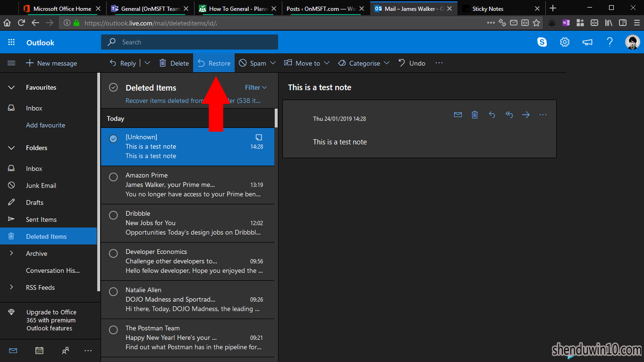The height and width of the screenshot is (362, 644).
Task: Click the Undo toolbar button
Action: click(x=412, y=63)
